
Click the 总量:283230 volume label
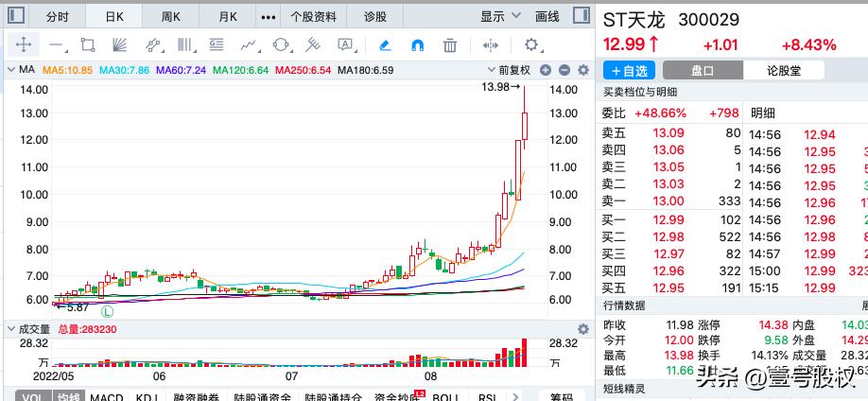[88, 329]
